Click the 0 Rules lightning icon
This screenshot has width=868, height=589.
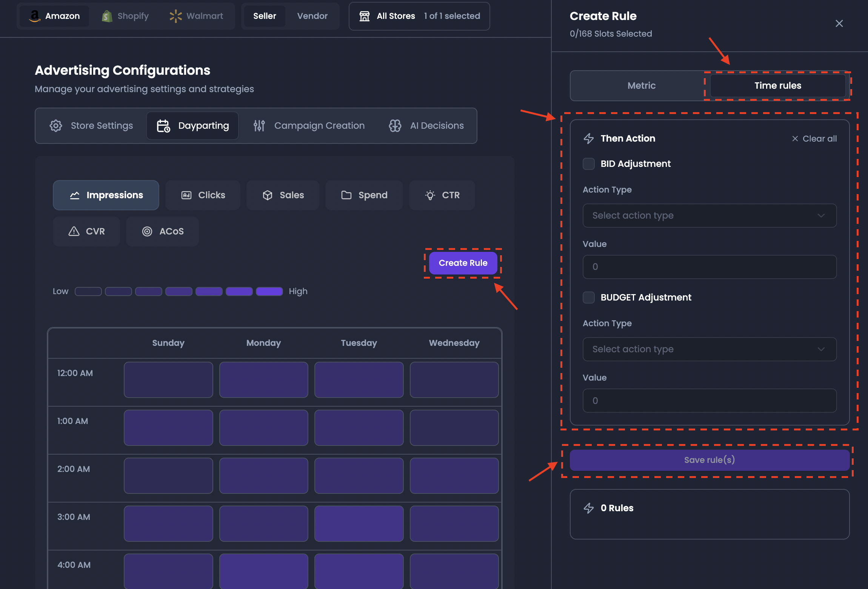point(589,508)
